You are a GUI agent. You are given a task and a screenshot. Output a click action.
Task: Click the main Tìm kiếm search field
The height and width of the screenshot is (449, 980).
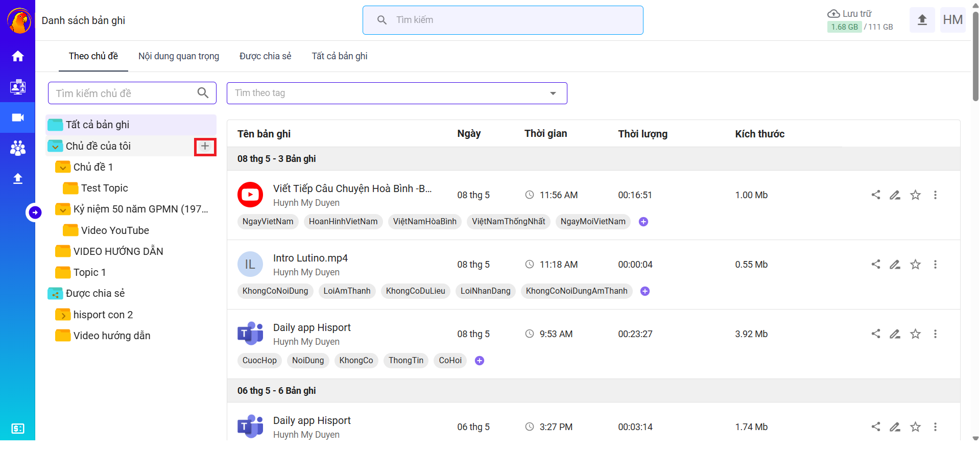[503, 20]
